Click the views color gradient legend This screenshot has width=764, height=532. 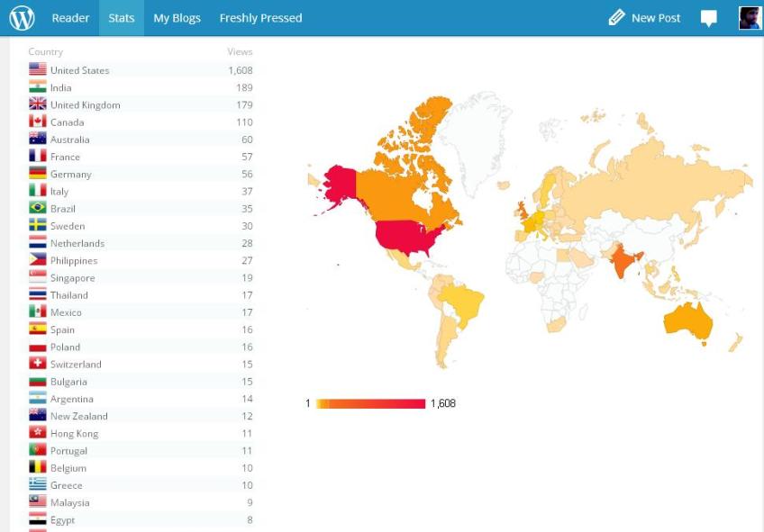(x=370, y=403)
